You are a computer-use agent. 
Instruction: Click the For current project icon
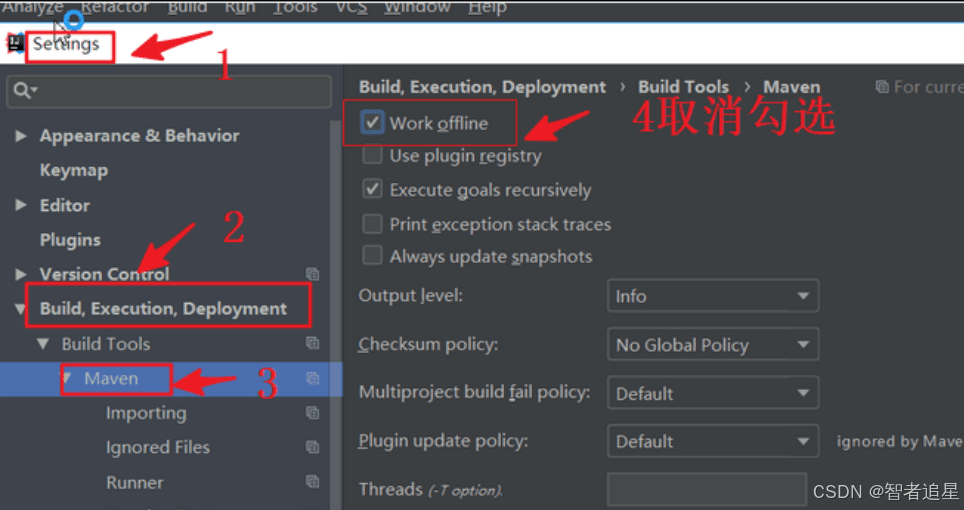point(882,87)
